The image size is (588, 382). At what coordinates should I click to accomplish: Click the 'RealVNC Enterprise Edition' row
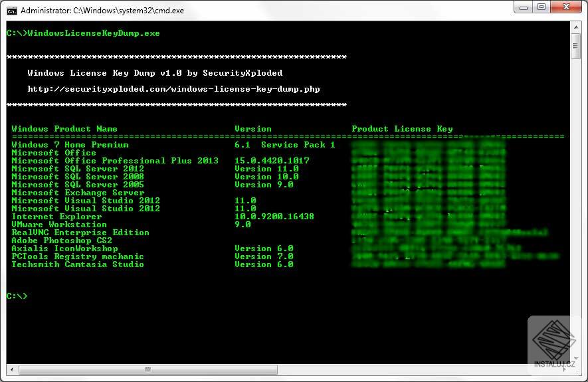(80, 233)
